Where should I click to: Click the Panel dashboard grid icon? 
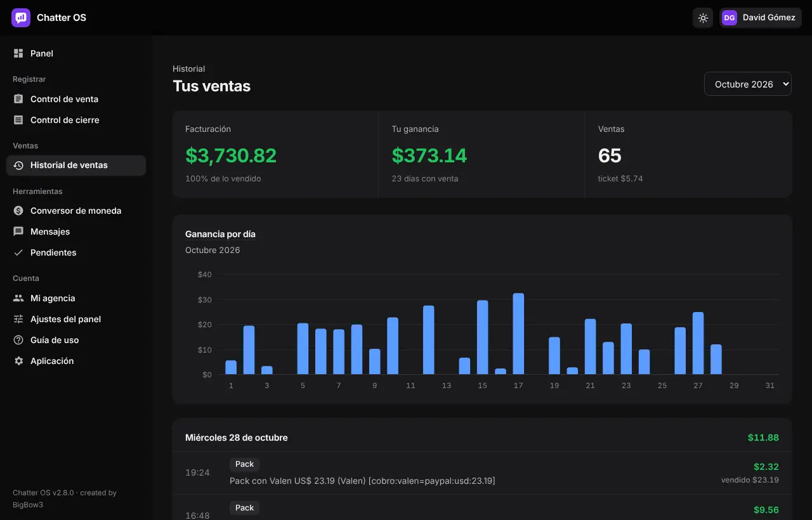(x=18, y=53)
